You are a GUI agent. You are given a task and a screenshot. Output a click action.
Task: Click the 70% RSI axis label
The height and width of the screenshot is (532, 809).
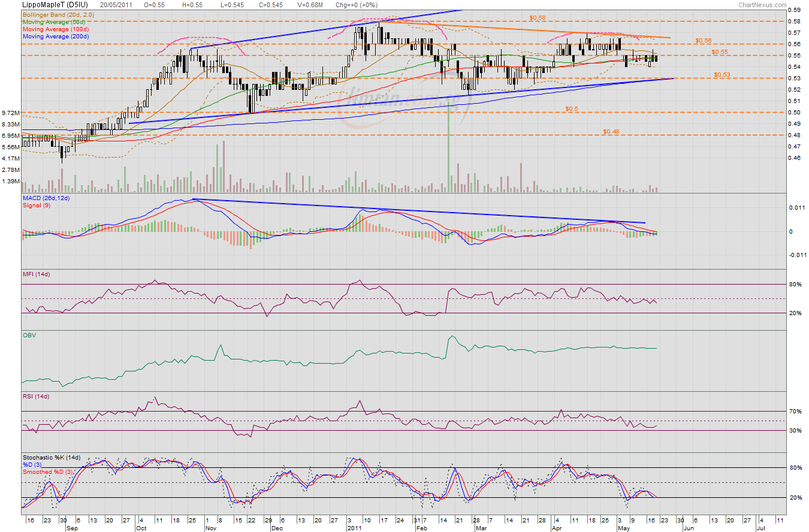tap(795, 412)
